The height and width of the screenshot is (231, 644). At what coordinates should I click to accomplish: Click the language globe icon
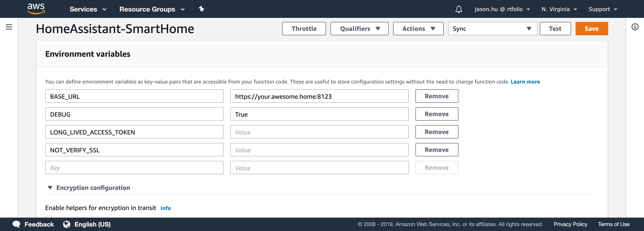66,224
